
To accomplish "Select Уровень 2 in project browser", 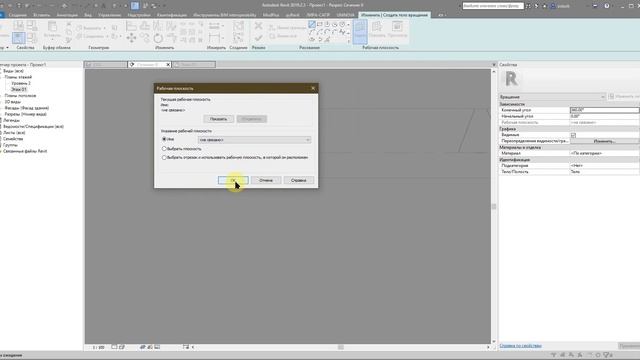I will 21,83.
